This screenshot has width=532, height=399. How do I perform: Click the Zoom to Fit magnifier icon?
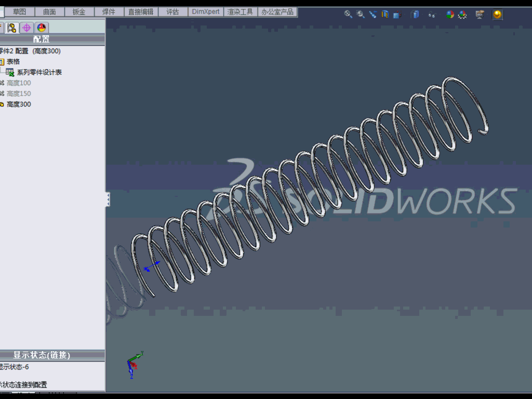tap(348, 14)
